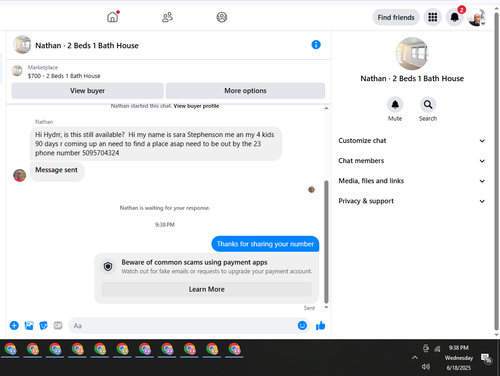The width and height of the screenshot is (500, 376).
Task: Click the Aa message input field
Action: [183, 326]
